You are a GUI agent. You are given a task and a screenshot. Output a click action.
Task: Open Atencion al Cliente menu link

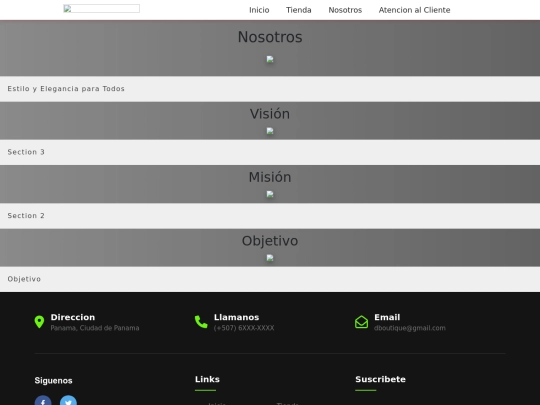(414, 10)
